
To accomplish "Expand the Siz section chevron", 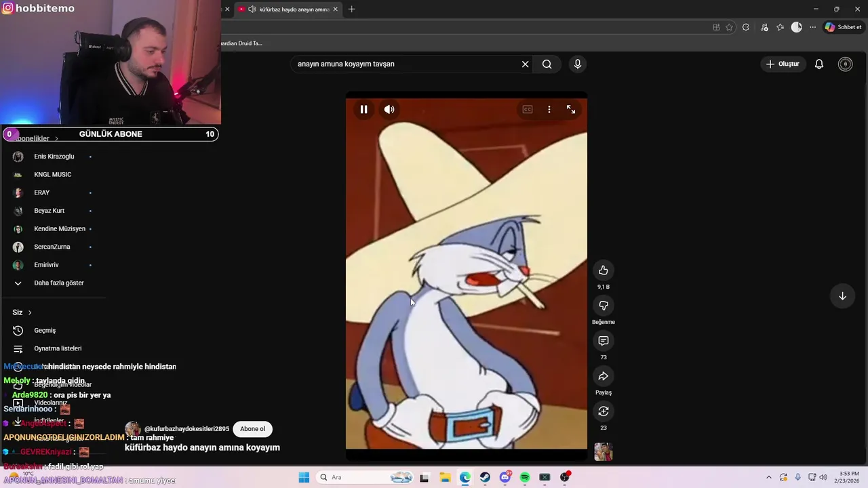I will pyautogui.click(x=30, y=312).
